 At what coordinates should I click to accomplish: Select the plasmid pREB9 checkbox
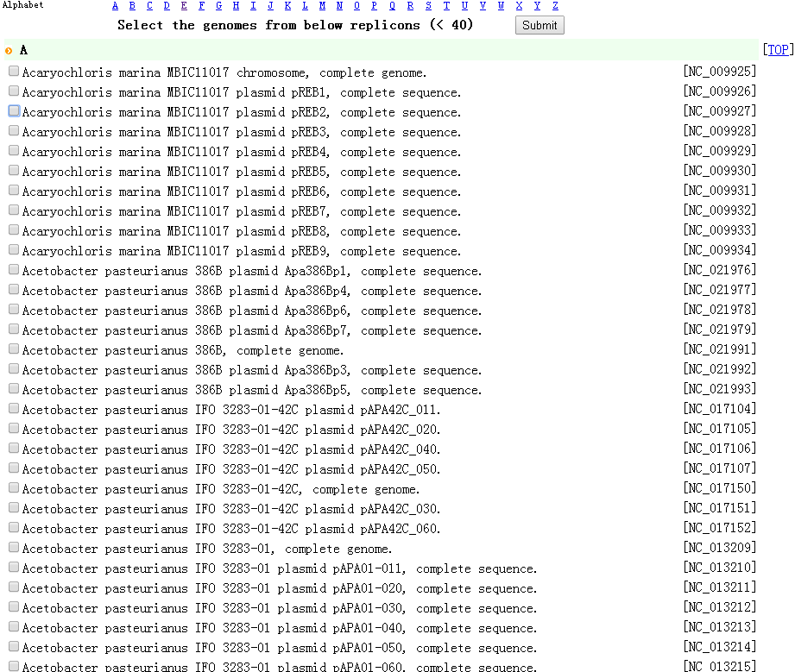(14, 250)
